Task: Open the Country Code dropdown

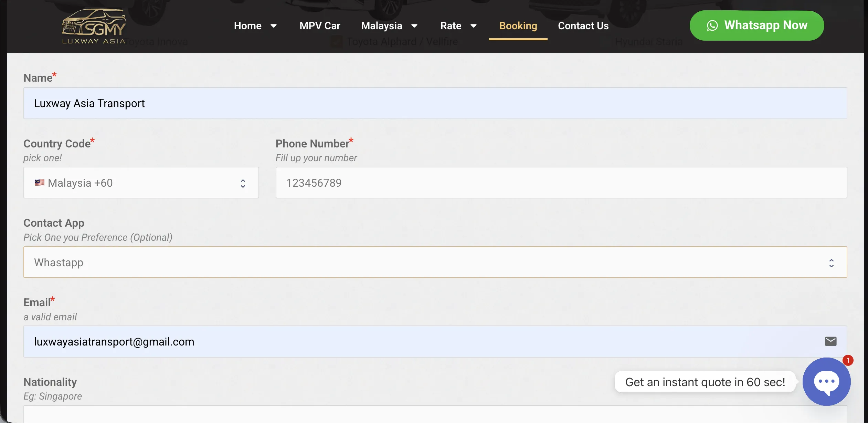Action: pyautogui.click(x=141, y=183)
